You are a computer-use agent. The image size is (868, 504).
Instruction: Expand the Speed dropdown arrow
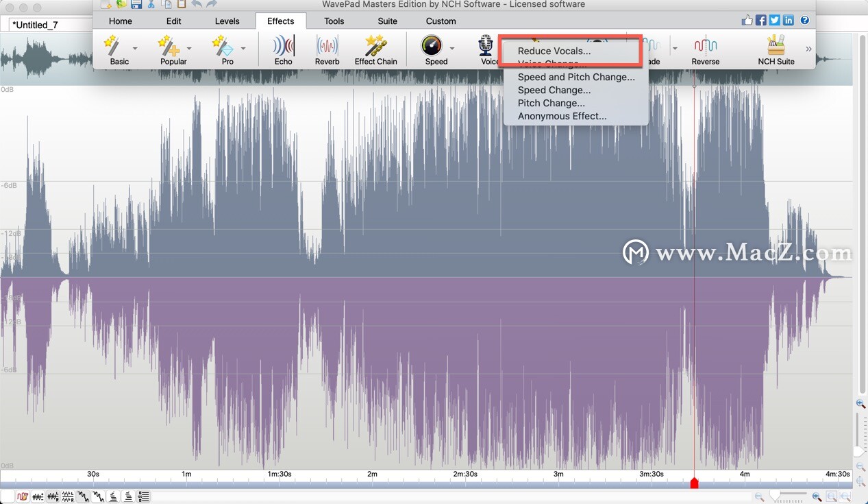[452, 49]
